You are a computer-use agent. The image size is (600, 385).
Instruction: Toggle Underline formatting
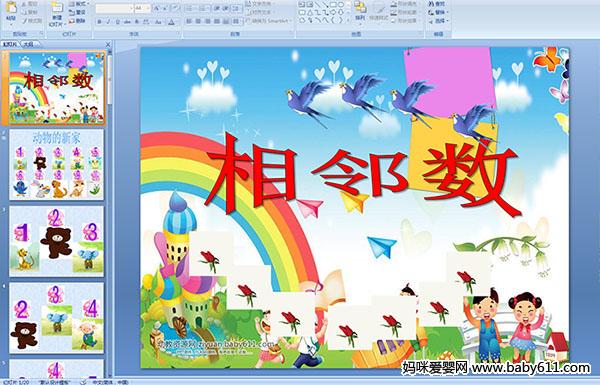click(x=117, y=22)
